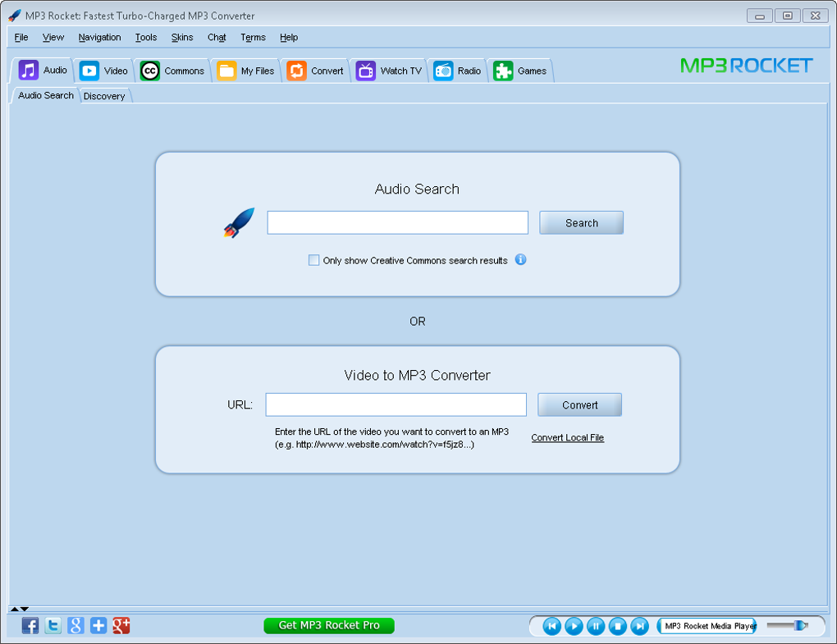Screen dimensions: 837x644
Task: Click the MP3 Rocket Media Player display
Action: tap(707, 626)
